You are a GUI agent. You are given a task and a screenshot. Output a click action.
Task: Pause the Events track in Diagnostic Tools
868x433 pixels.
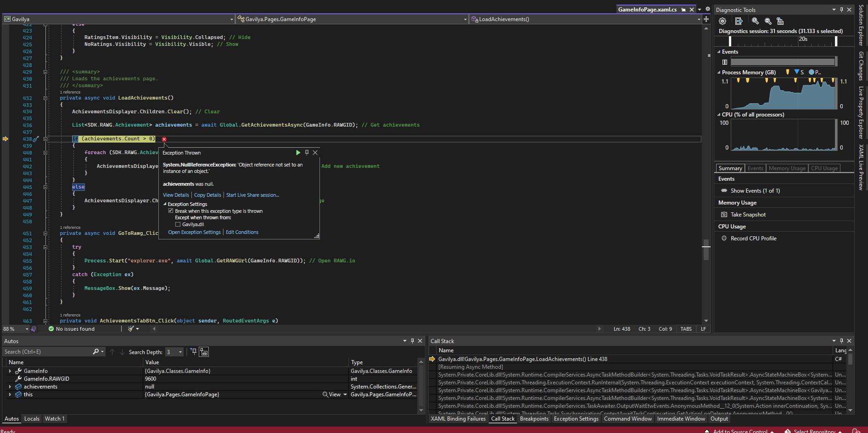(725, 62)
